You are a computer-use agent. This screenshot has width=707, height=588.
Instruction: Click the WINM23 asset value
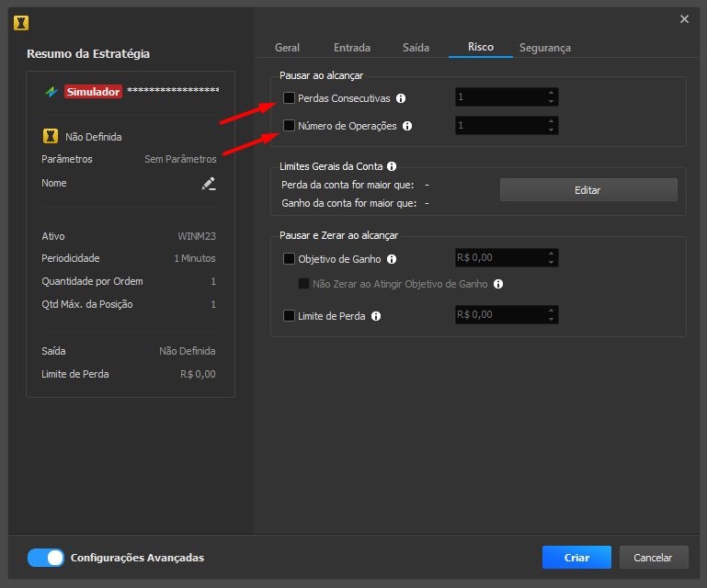pos(197,236)
